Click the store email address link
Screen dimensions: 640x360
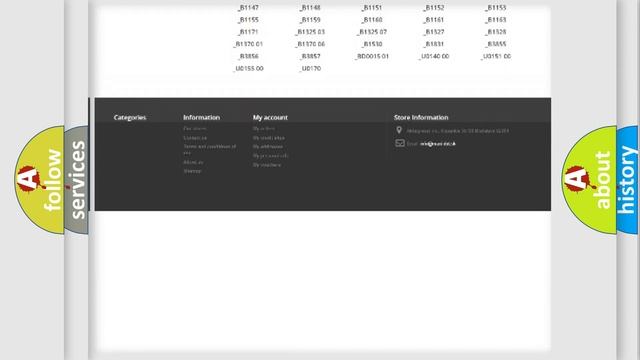click(x=438, y=144)
